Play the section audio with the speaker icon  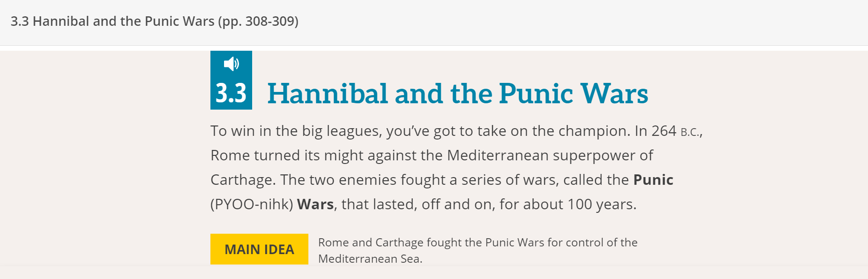point(231,64)
